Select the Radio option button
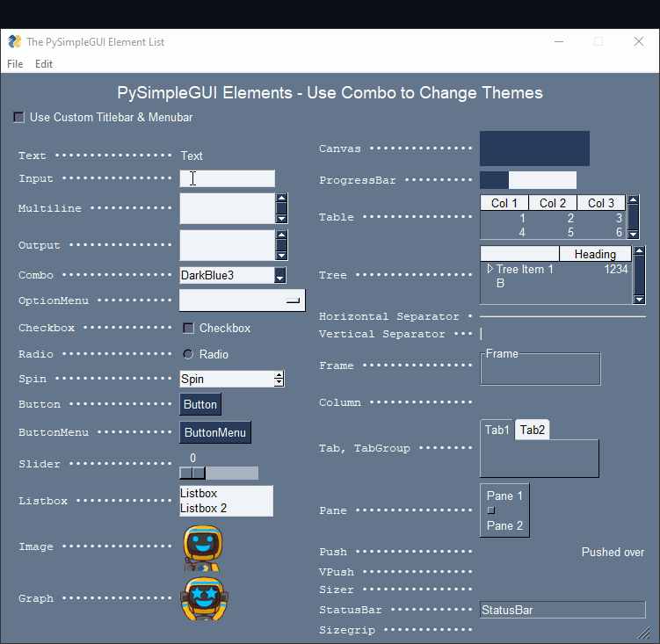This screenshot has height=644, width=660. (x=188, y=354)
